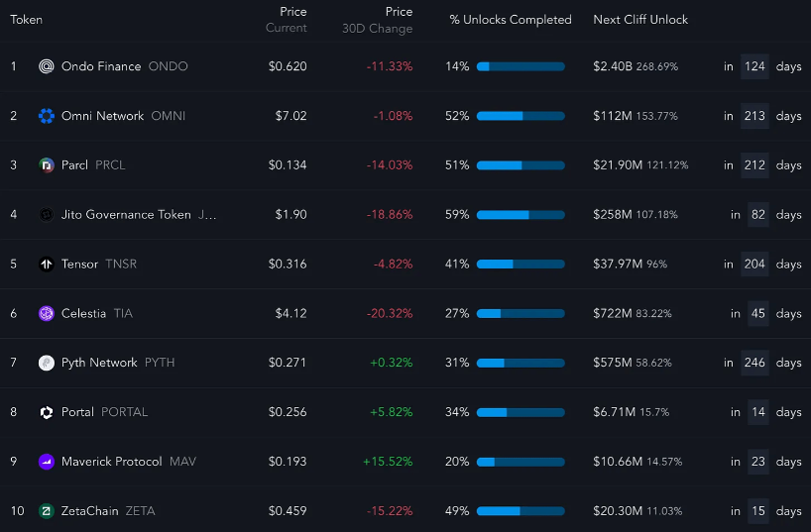Image resolution: width=811 pixels, height=532 pixels.
Task: Click the 14 days countdown for Portal
Action: (758, 412)
